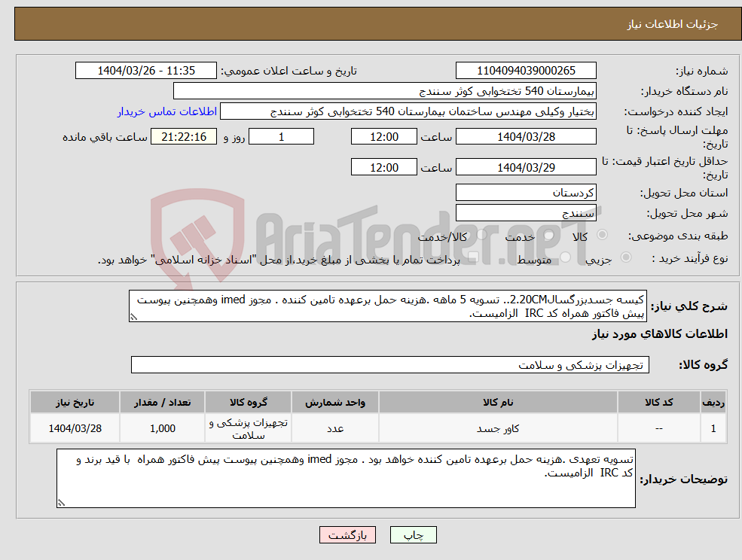
Task: Click the remaining days field showing 1
Action: point(281,137)
